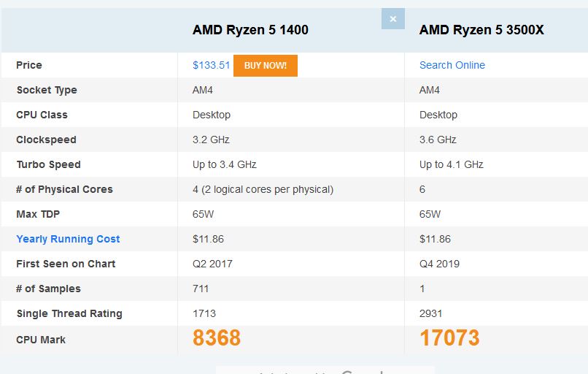Click the First Seen on Chart label
The image size is (588, 374).
66,264
